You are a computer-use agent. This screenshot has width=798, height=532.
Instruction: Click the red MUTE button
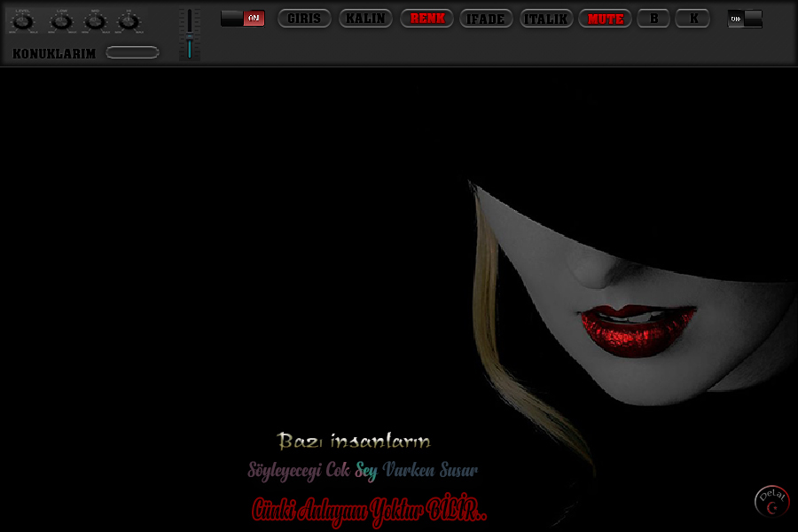coord(606,19)
